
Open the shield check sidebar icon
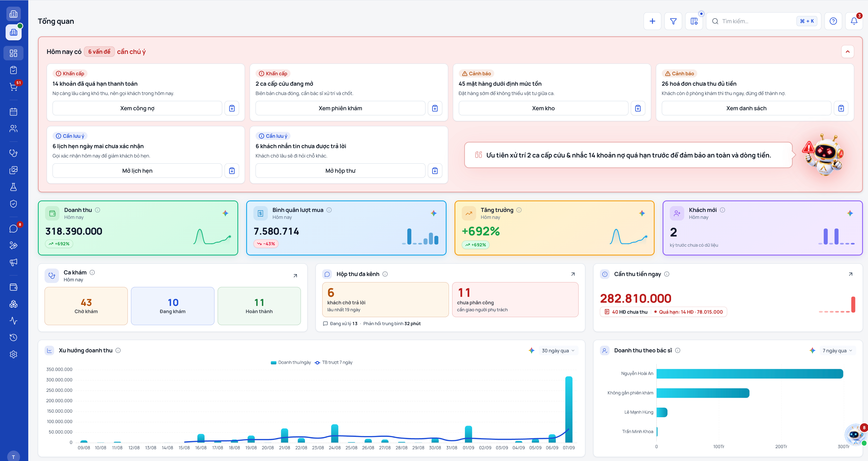[14, 204]
